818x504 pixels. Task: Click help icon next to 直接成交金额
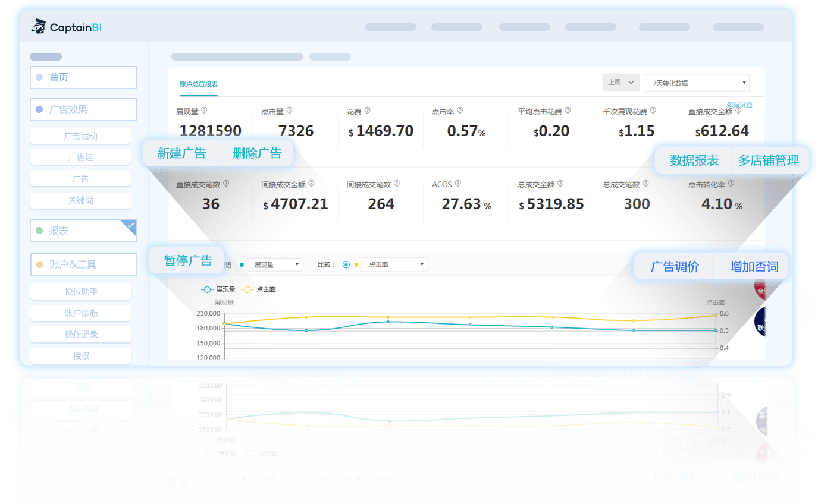pyautogui.click(x=738, y=111)
